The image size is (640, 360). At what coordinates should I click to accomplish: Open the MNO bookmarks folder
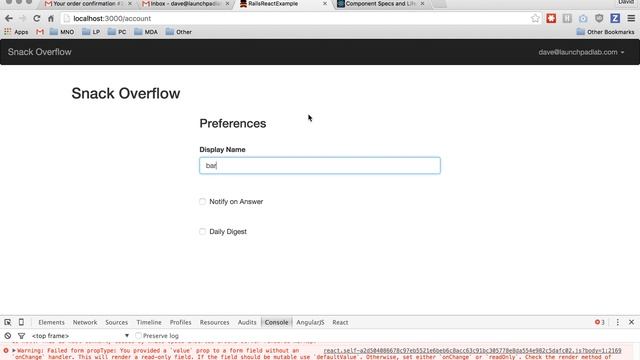click(62, 32)
